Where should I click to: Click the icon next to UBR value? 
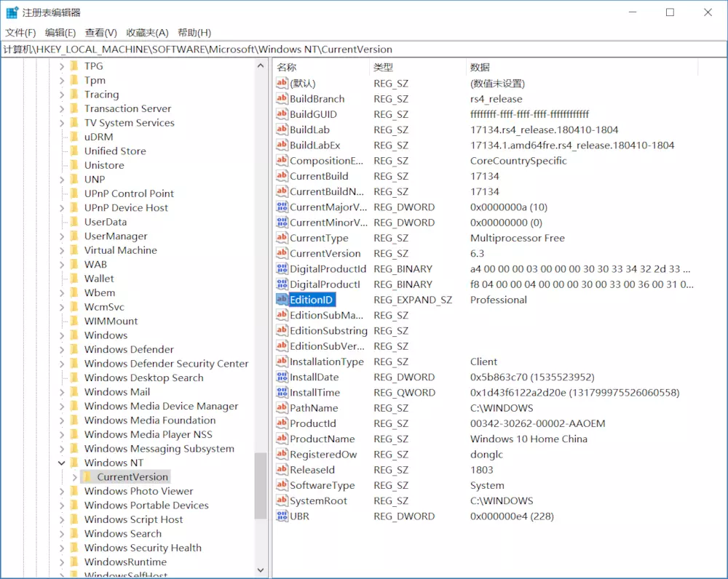(x=282, y=516)
